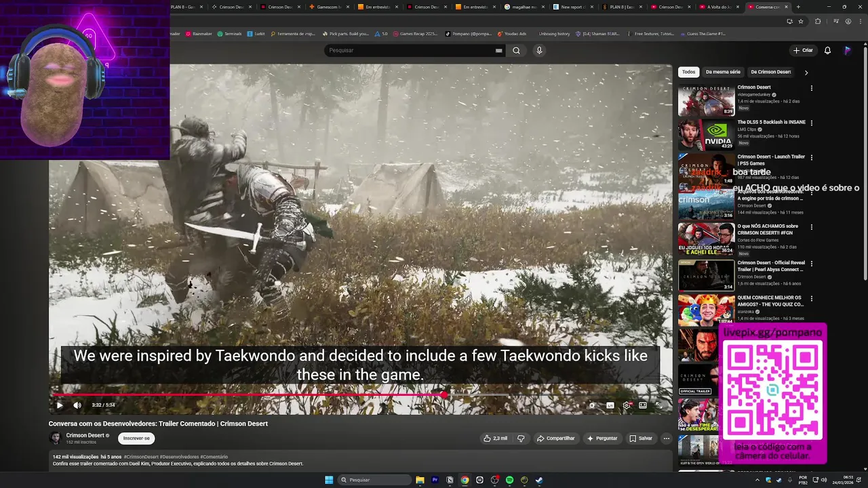Screen dimensions: 868x488
Task: Select the Todos filter chip
Action: pyautogui.click(x=688, y=72)
